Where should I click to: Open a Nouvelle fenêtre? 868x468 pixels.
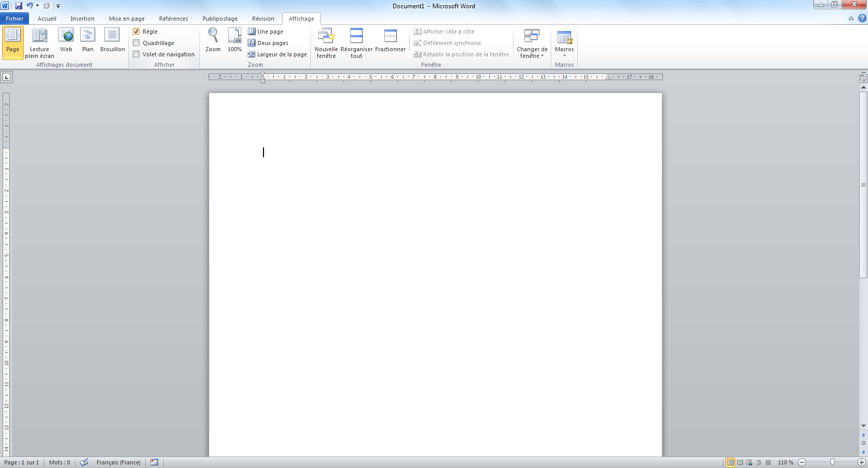(326, 42)
